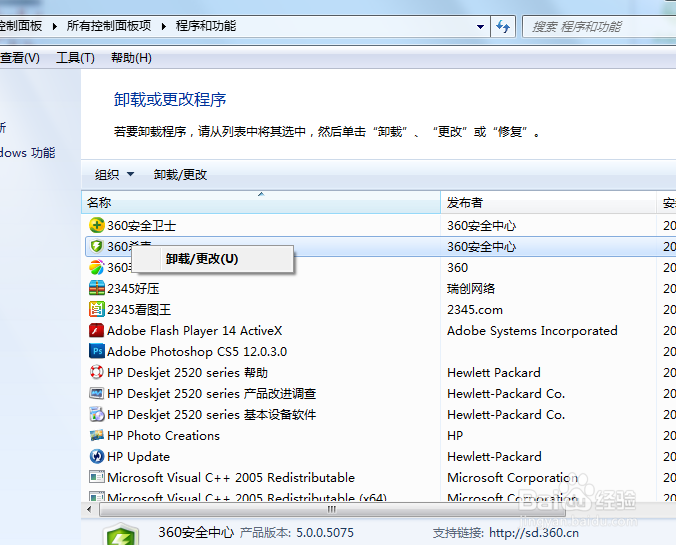The width and height of the screenshot is (676, 545).
Task: Select the HP Photo Creations entry
Action: pos(163,435)
